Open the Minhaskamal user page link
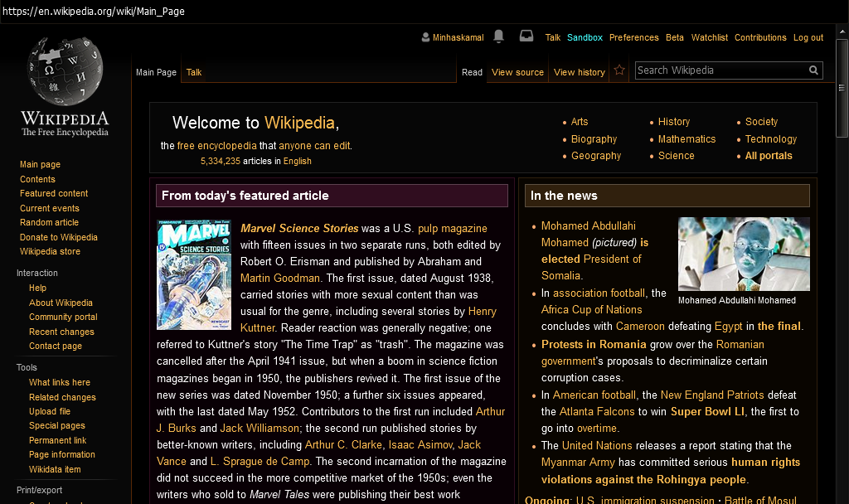The image size is (849, 504). (458, 37)
